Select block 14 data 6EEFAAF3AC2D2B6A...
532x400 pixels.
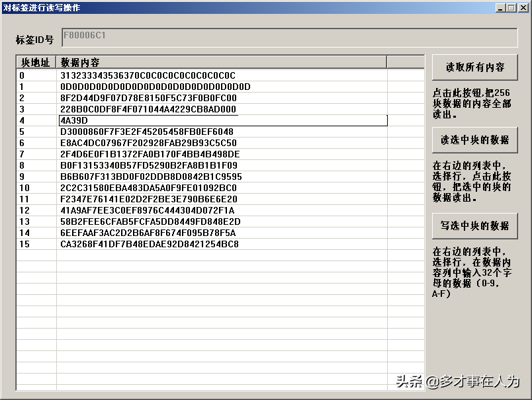(x=148, y=233)
